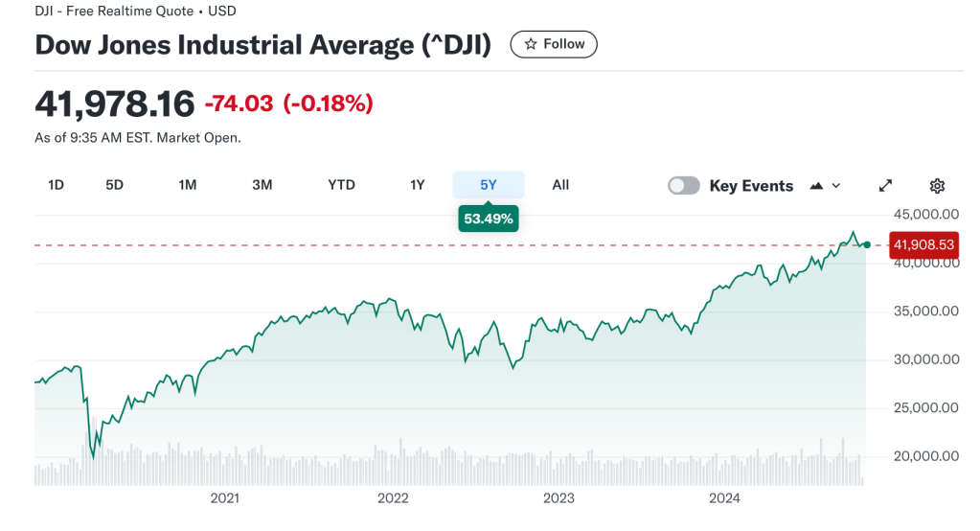
Task: Click the red 41,908.53 price label
Action: pyautogui.click(x=923, y=245)
